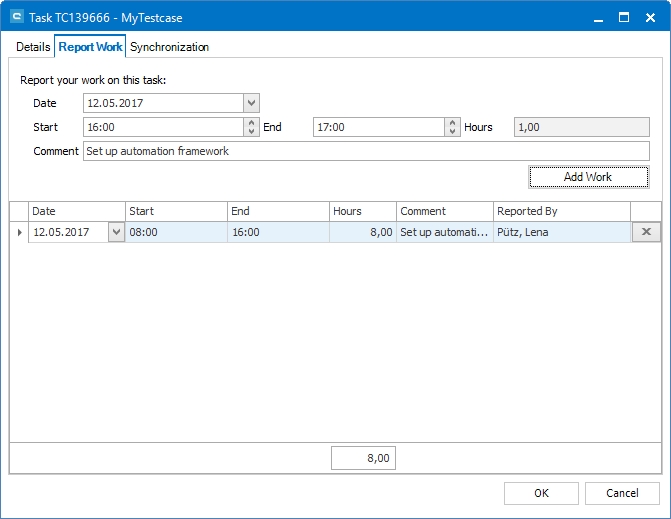Decrease the Start time with down arrow
This screenshot has width=671, height=519.
[x=251, y=132]
